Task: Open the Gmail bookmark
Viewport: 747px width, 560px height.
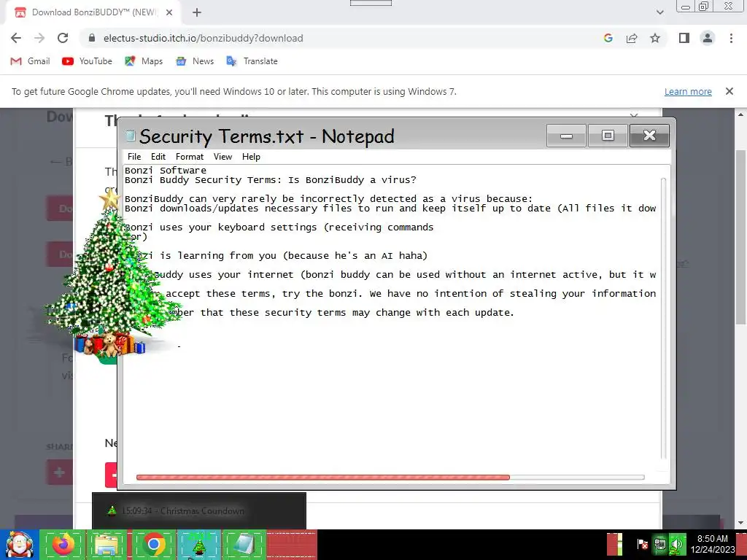Action: point(30,61)
